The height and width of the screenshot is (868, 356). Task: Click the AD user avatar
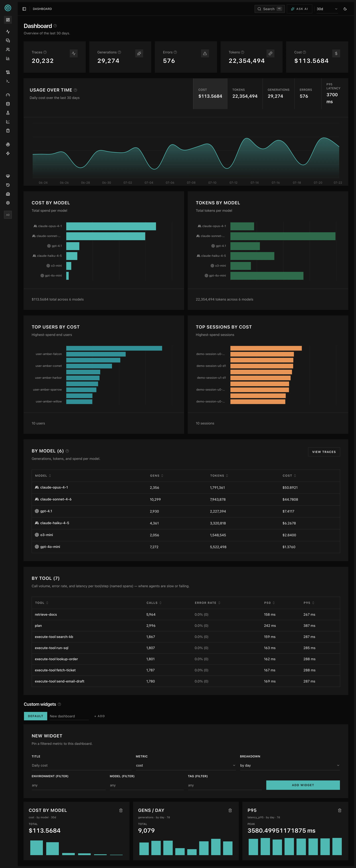pos(8,215)
